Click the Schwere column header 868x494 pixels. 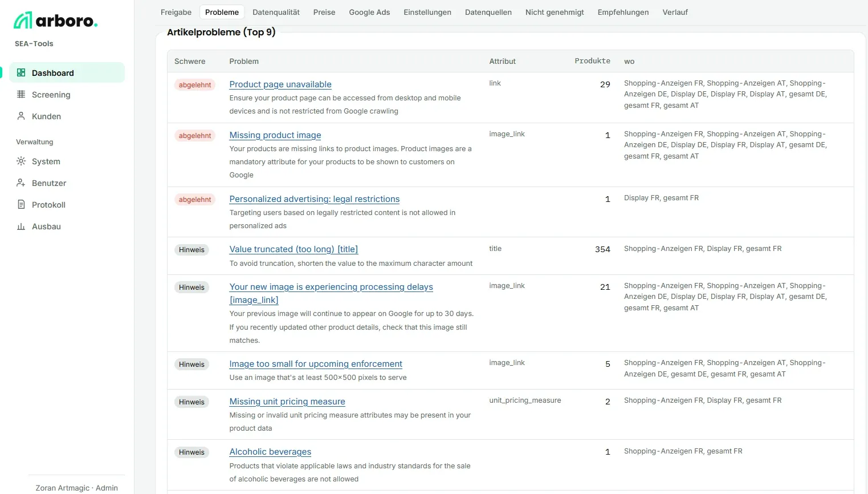[190, 61]
